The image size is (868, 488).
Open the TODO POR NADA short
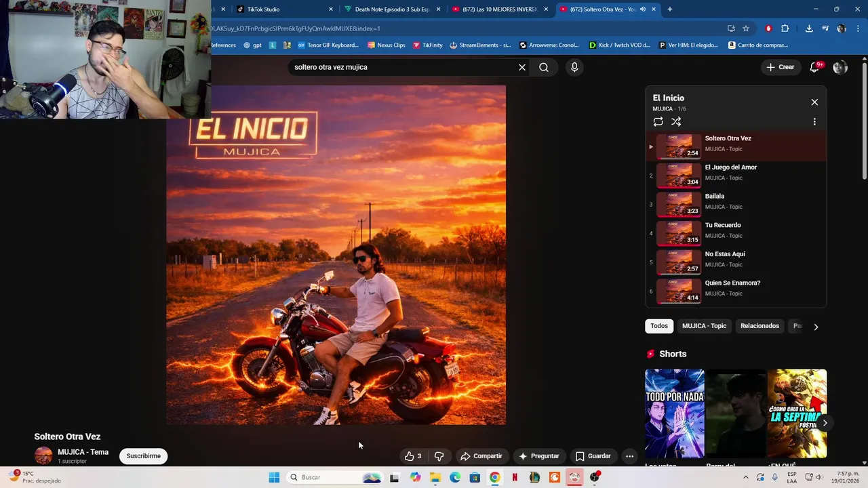click(x=675, y=413)
